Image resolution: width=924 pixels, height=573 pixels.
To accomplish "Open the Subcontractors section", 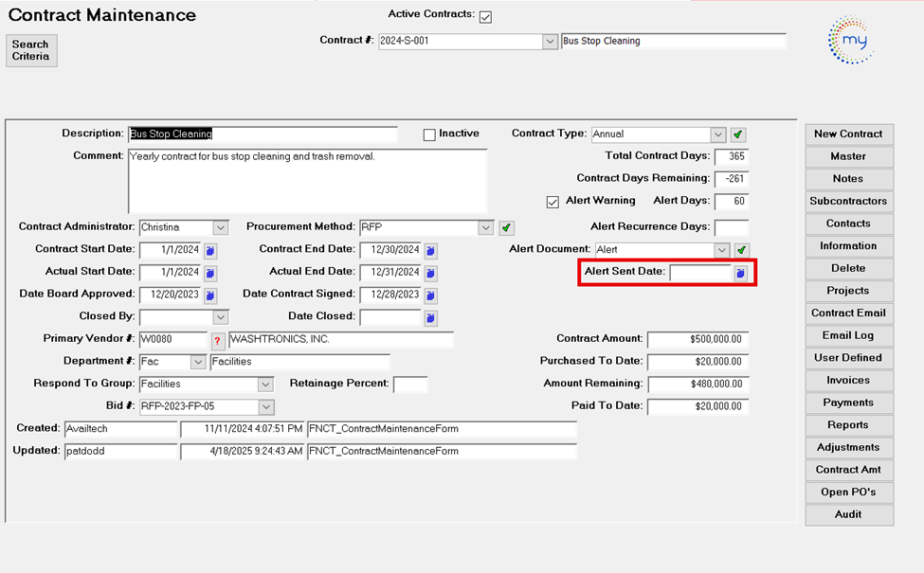I will [x=848, y=201].
